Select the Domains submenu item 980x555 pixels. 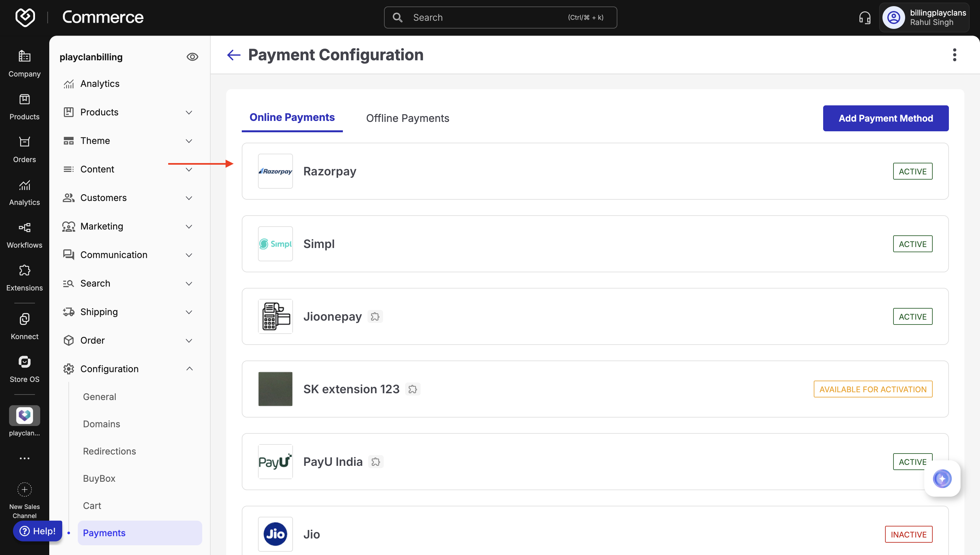click(101, 424)
